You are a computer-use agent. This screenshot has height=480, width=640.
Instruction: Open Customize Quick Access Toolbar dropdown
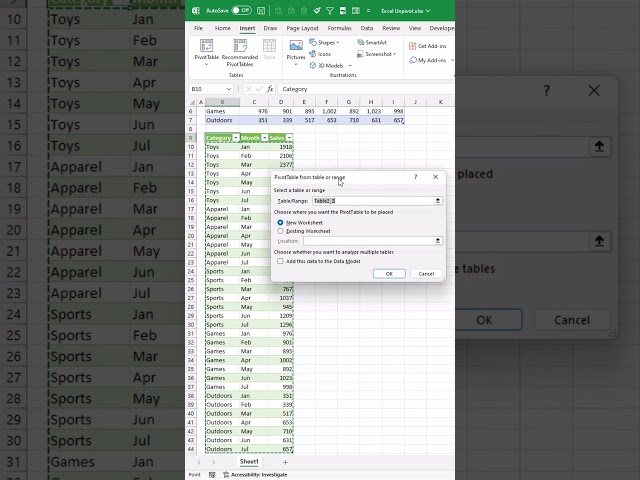point(368,11)
